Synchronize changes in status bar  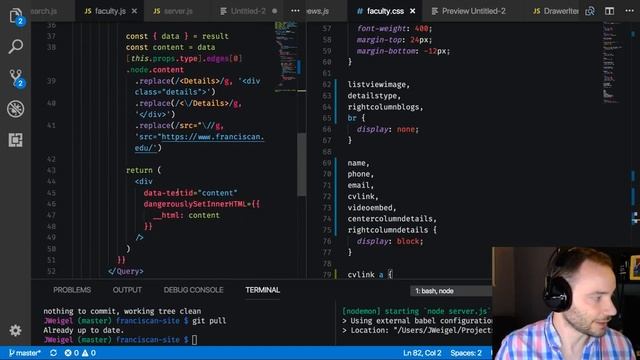tap(53, 353)
